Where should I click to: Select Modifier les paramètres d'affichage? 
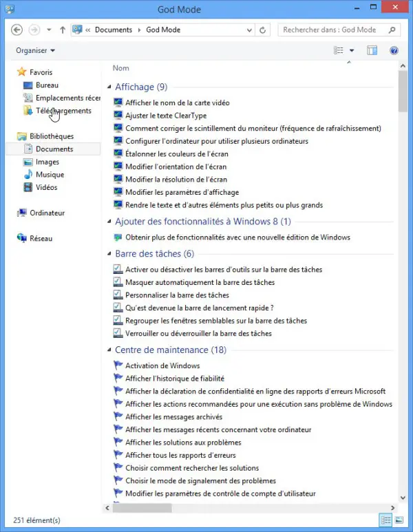[x=182, y=193]
